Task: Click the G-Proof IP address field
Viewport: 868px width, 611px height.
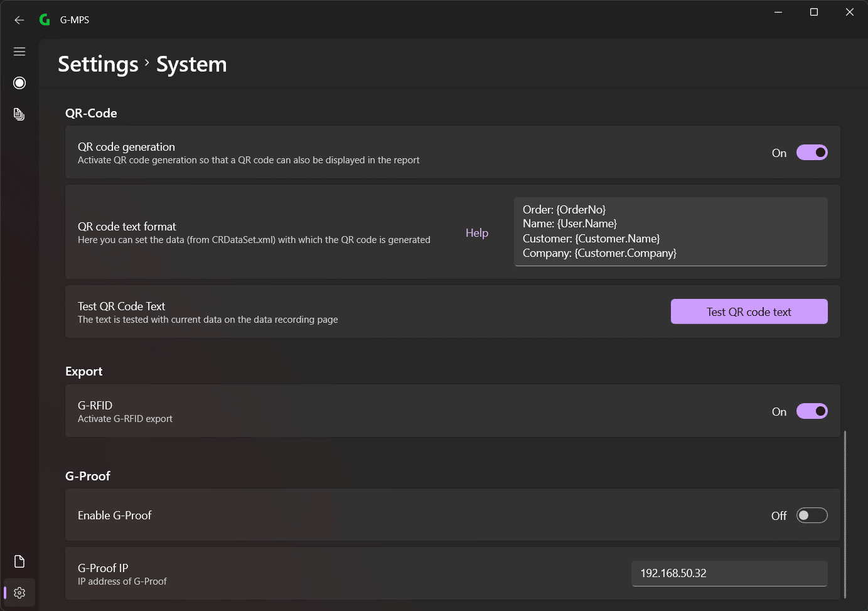Action: click(729, 573)
